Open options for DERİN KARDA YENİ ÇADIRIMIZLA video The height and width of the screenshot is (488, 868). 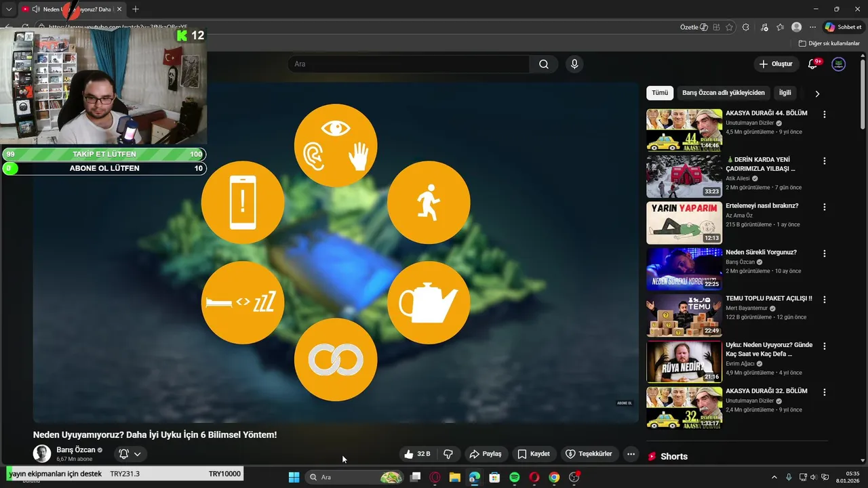pos(825,161)
